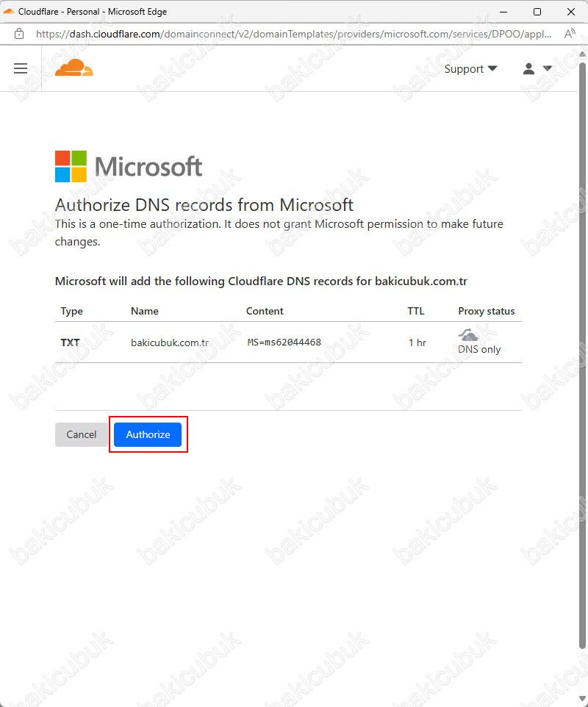
Task: Click the site lock icon in address bar
Action: click(19, 34)
